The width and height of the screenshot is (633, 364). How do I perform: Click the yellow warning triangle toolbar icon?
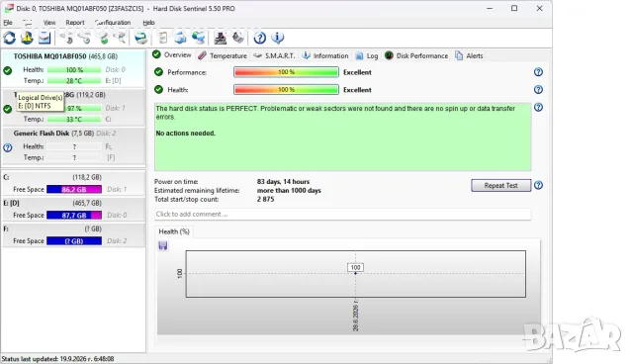click(27, 38)
